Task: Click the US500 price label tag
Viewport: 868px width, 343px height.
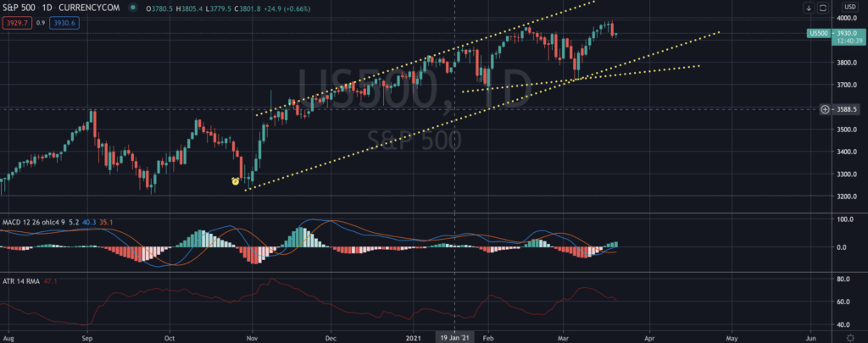Action: pyautogui.click(x=820, y=34)
